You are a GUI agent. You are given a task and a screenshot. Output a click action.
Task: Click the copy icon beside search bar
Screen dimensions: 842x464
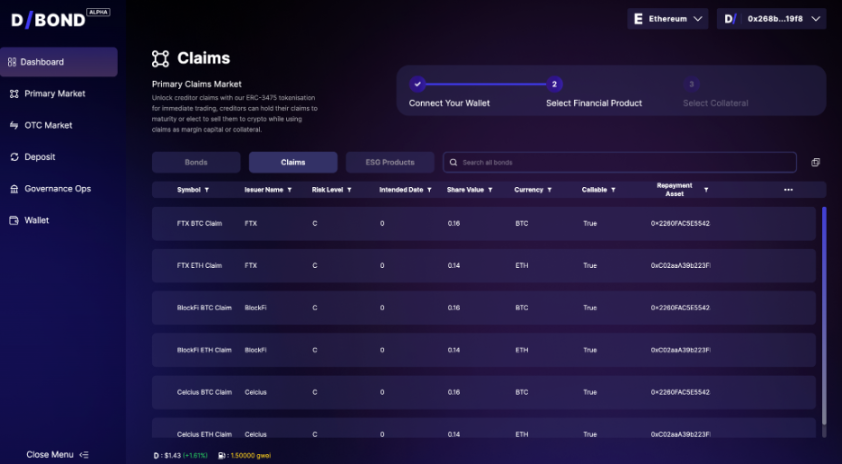pyautogui.click(x=815, y=162)
